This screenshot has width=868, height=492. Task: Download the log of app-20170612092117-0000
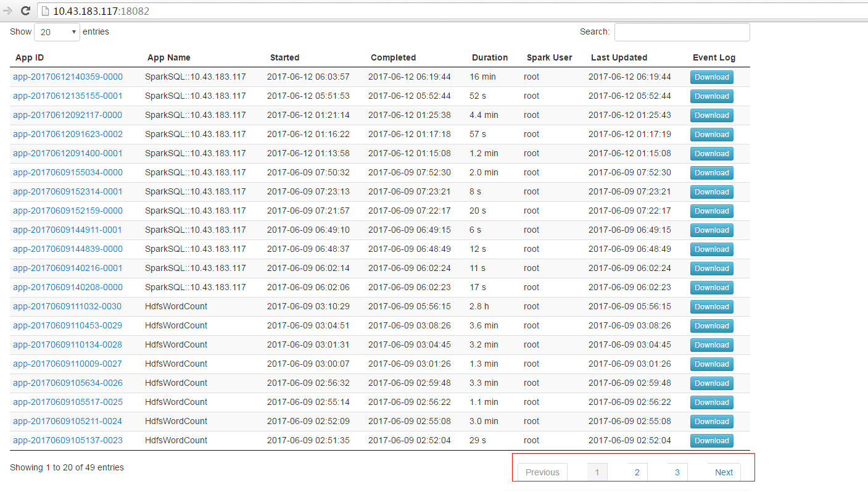[x=712, y=115]
